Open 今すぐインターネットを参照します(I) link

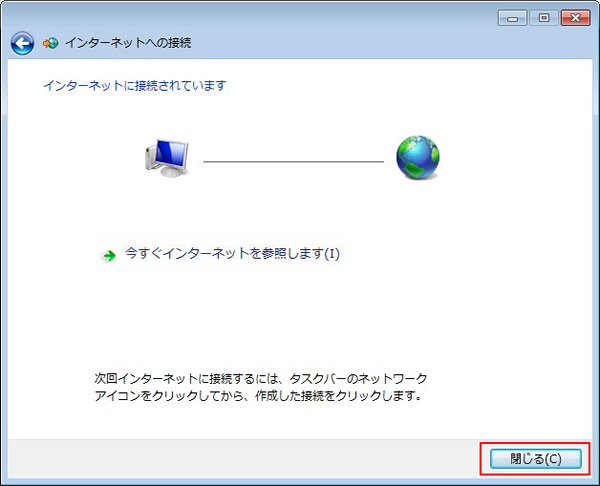[232, 254]
